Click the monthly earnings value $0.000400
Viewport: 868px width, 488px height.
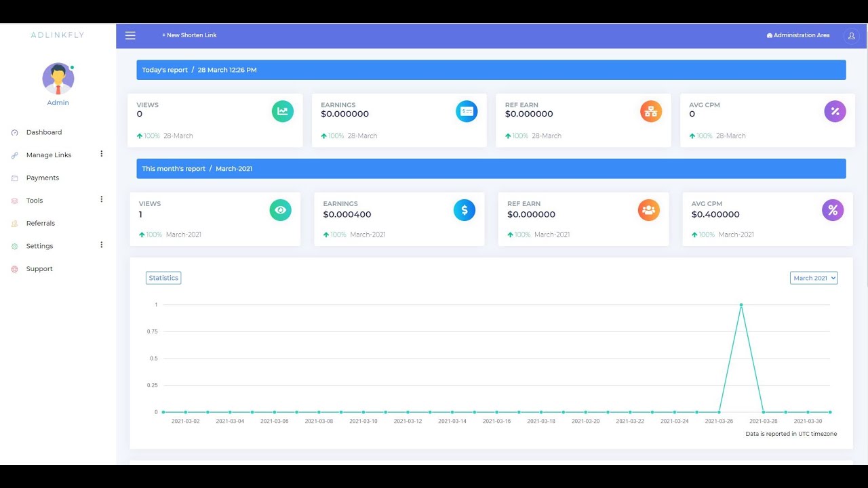[347, 215]
